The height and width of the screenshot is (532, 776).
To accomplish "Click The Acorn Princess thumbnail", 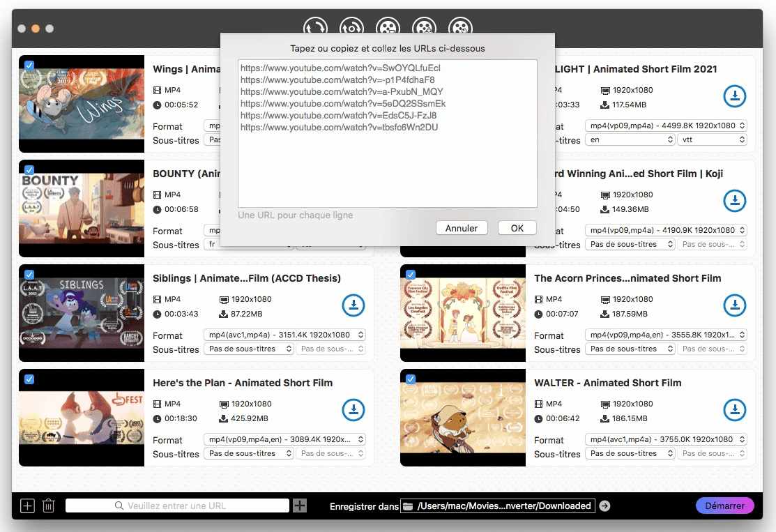I will (x=463, y=313).
